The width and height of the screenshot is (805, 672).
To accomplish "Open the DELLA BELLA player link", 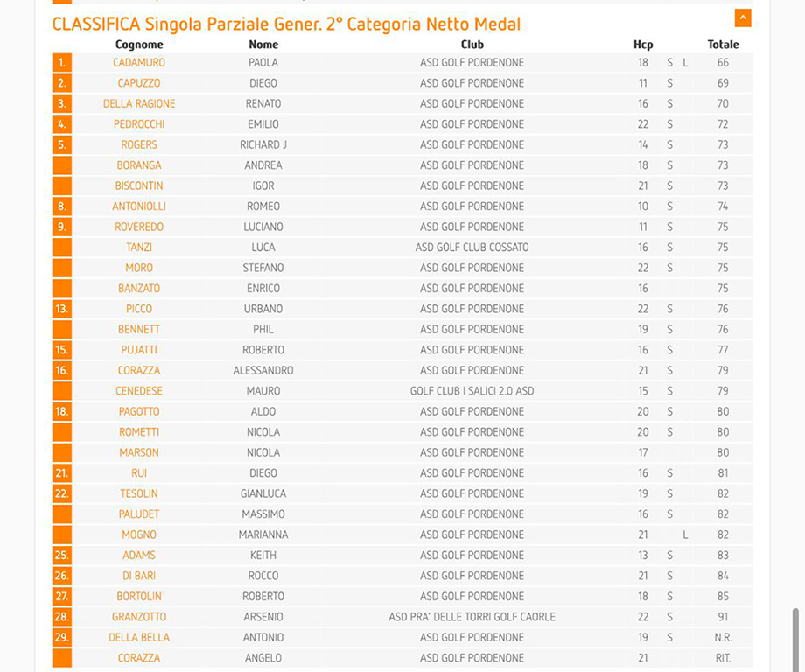I will point(139,638).
